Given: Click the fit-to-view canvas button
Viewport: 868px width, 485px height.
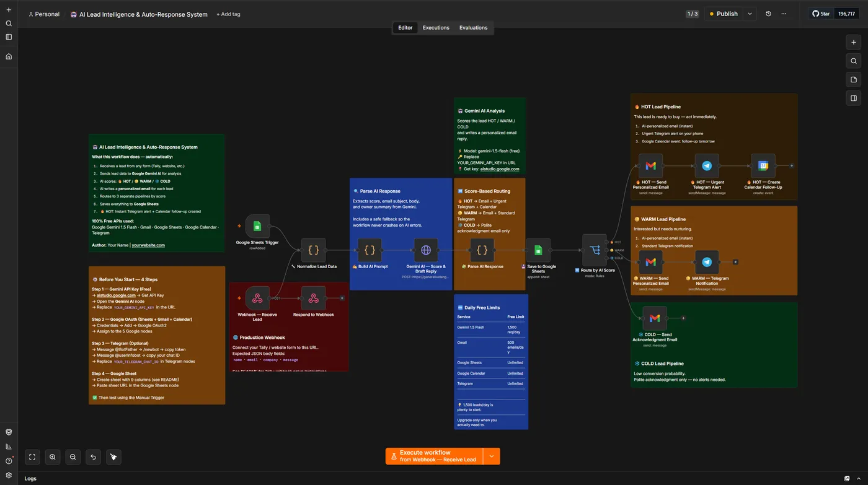Looking at the screenshot, I should tap(32, 457).
